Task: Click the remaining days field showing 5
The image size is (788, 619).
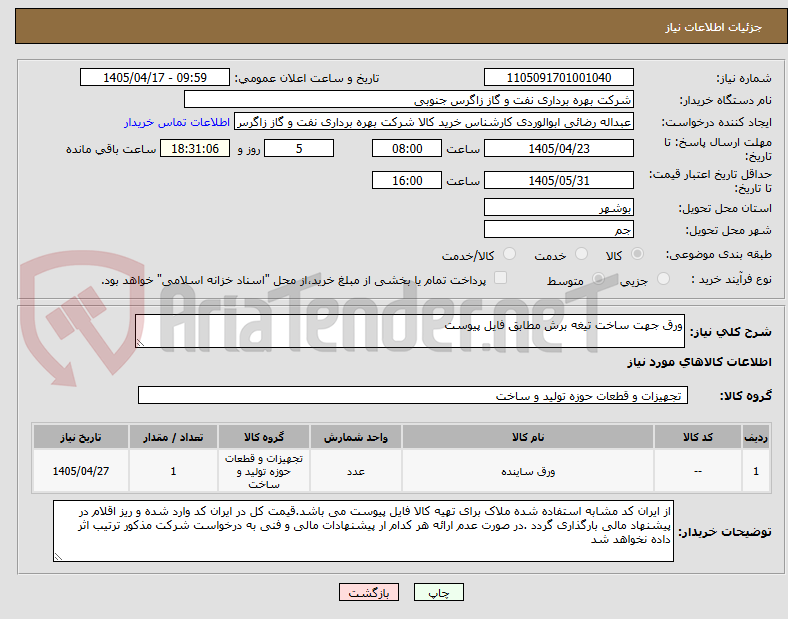Action: (299, 148)
